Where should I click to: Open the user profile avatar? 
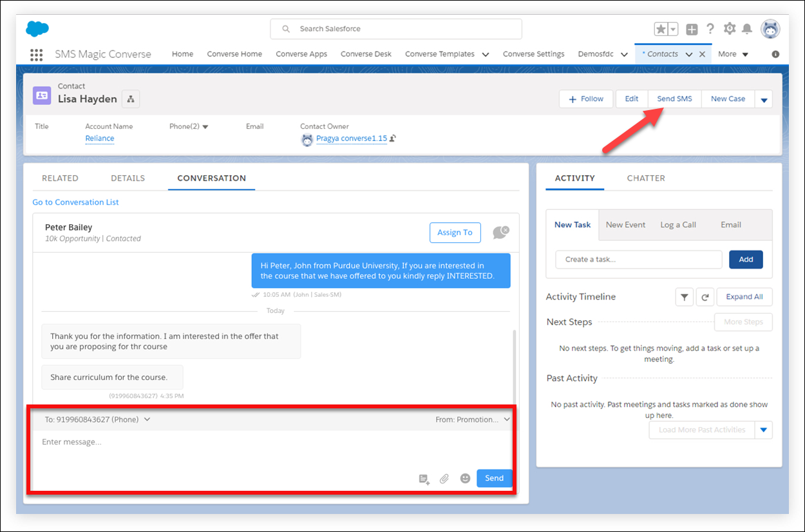(770, 29)
